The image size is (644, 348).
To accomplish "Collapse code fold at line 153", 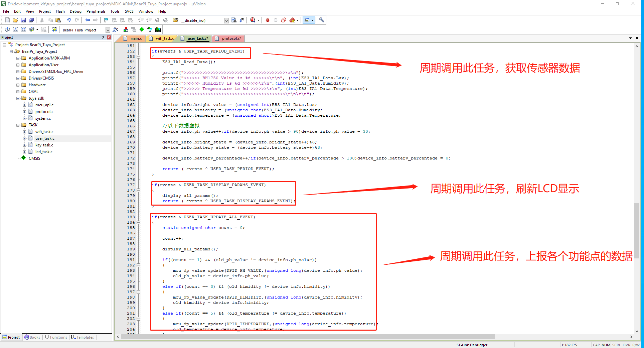I will click(139, 56).
